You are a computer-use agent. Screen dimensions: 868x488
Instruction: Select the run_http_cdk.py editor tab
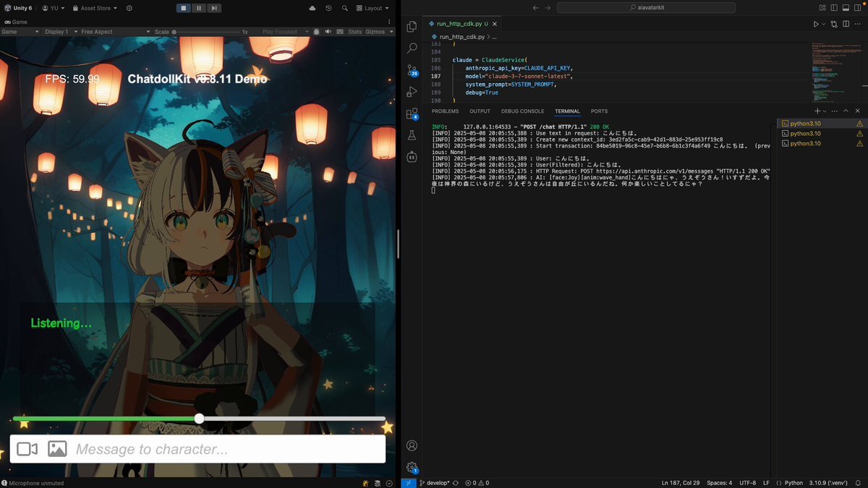(x=460, y=24)
